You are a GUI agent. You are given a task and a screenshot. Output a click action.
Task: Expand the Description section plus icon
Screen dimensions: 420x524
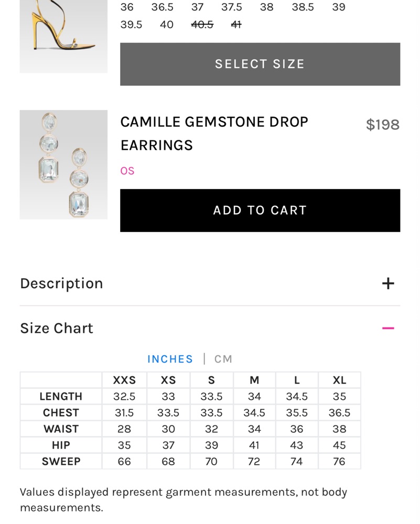[x=387, y=283]
